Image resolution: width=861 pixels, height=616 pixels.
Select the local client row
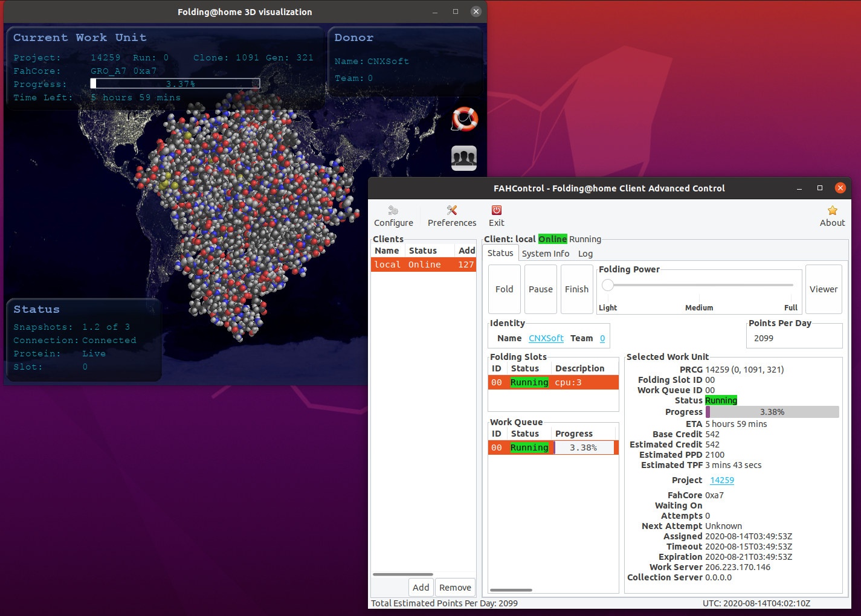(x=424, y=265)
